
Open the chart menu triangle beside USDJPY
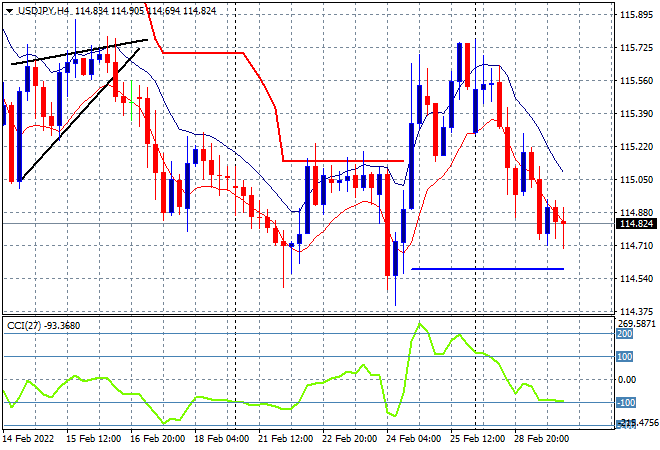(x=10, y=11)
